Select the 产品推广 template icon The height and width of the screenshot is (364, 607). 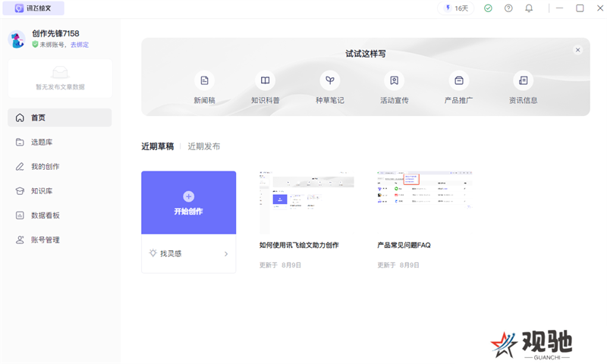(x=459, y=80)
